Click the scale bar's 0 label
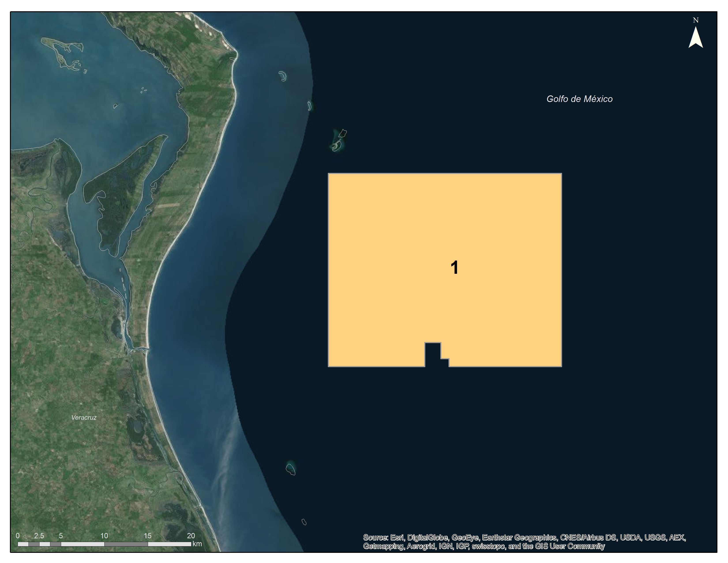Screen dimensions: 728x563 click(18, 536)
